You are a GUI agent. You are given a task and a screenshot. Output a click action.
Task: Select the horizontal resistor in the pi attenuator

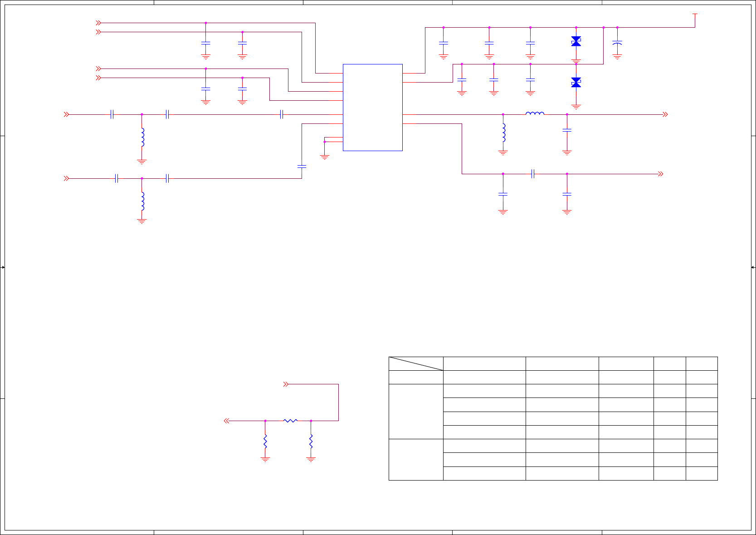pos(290,421)
